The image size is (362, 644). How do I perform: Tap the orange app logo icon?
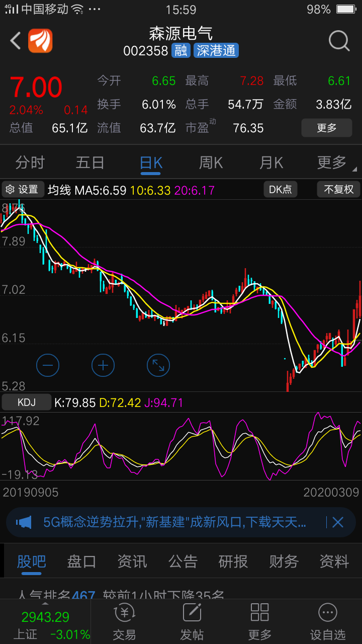[40, 41]
